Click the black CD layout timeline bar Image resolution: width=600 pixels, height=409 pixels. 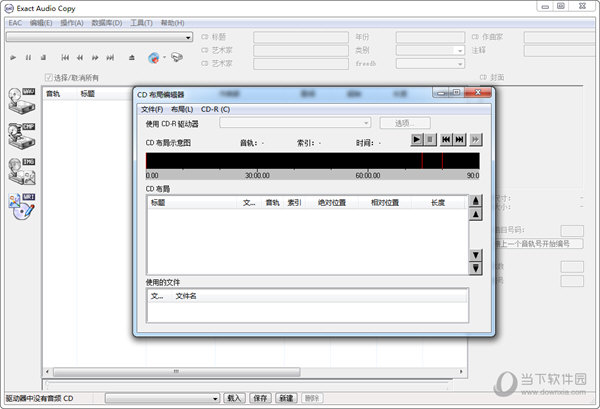click(313, 161)
